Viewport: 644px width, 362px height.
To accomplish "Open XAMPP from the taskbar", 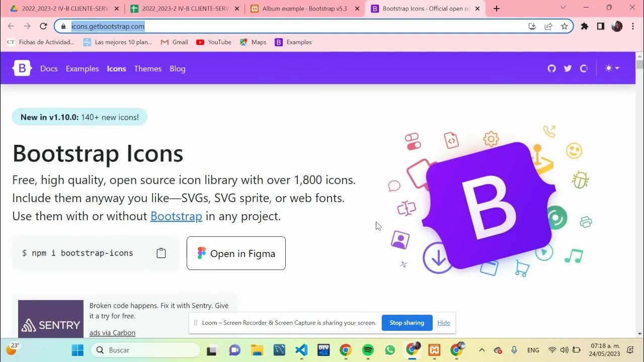I will point(434,350).
